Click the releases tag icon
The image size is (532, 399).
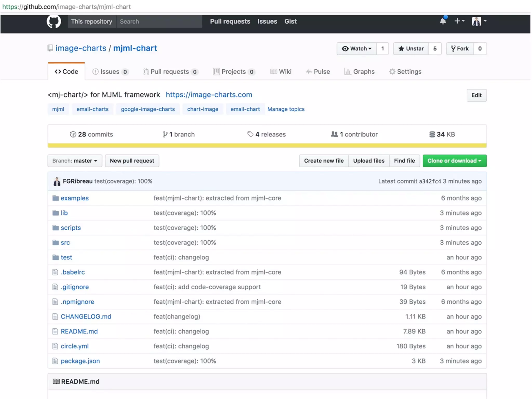(250, 134)
